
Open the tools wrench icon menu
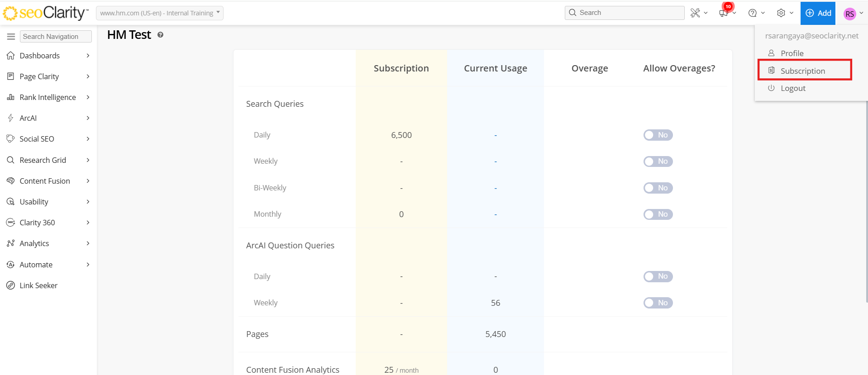point(696,13)
